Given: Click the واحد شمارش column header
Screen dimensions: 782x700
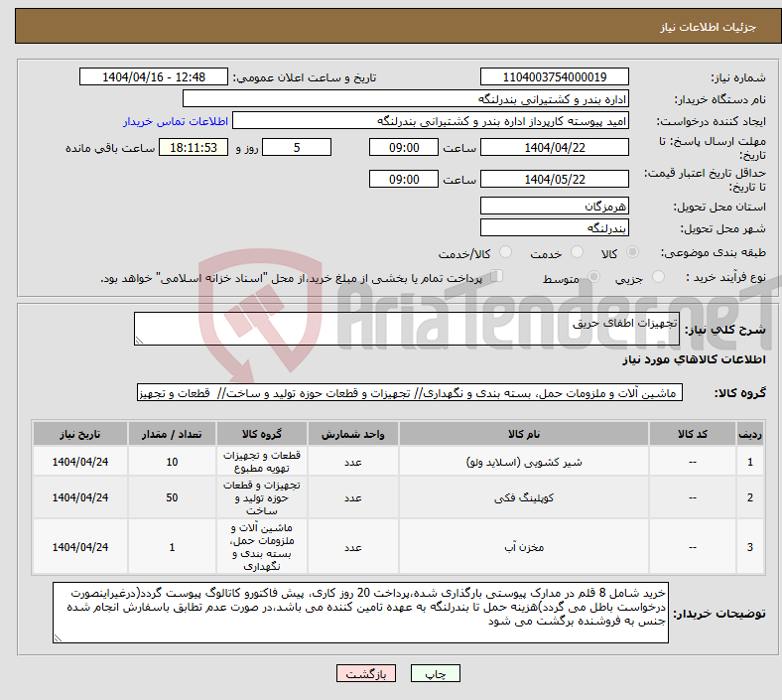Looking at the screenshot, I should [x=352, y=434].
